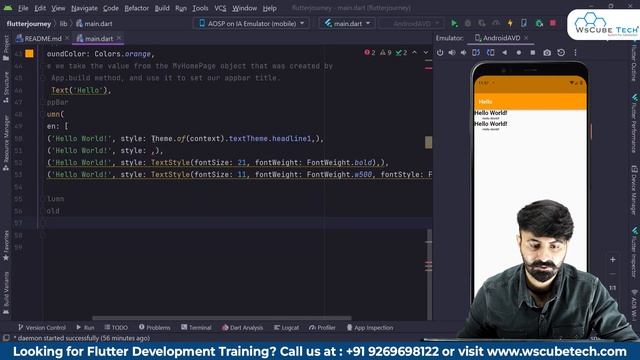The image size is (640, 360).
Task: Tap the emulator Home circle button
Action: click(x=519, y=53)
